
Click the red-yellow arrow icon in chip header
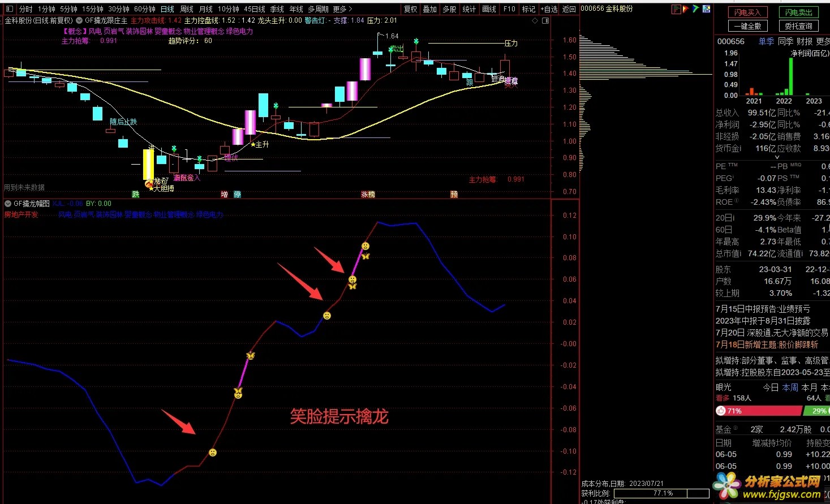tap(686, 9)
